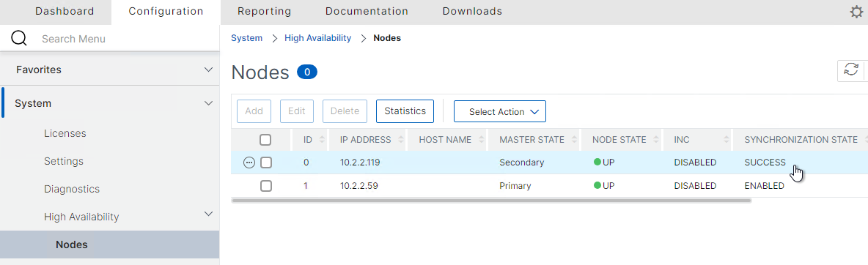
Task: Sort by IP ADDRESS column arrows
Action: 400,140
